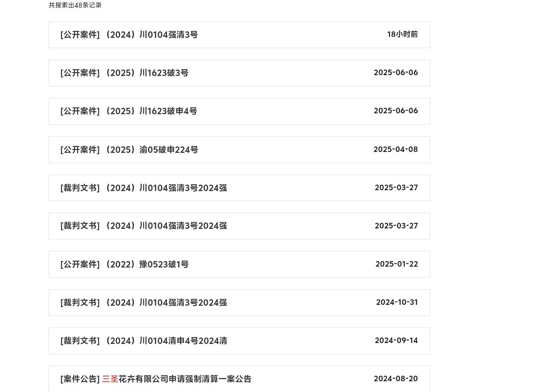Click the 共搜索出48条记录 result count text
The width and height of the screenshot is (541, 392).
coord(75,5)
